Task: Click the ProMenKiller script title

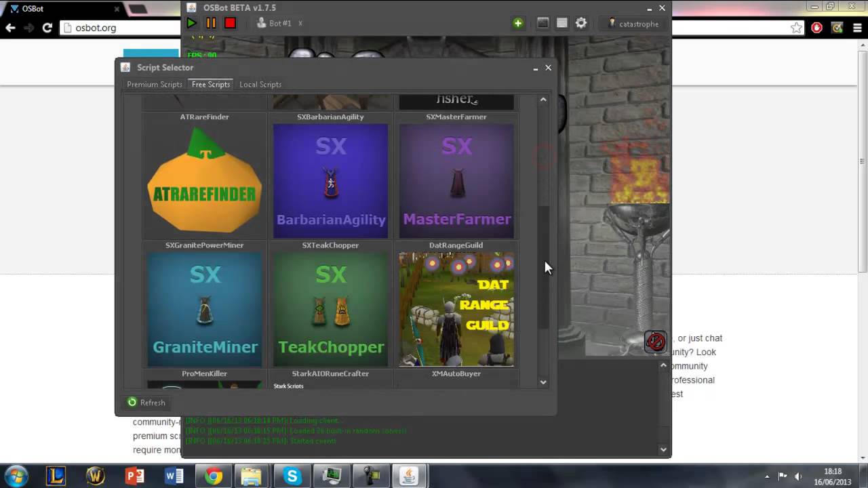Action: (x=204, y=373)
